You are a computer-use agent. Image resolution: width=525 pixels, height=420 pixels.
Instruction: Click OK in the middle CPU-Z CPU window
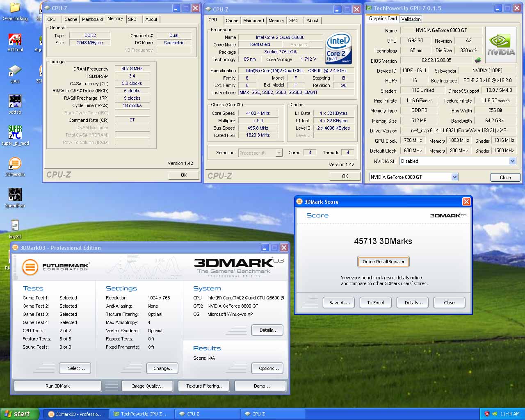[345, 176]
